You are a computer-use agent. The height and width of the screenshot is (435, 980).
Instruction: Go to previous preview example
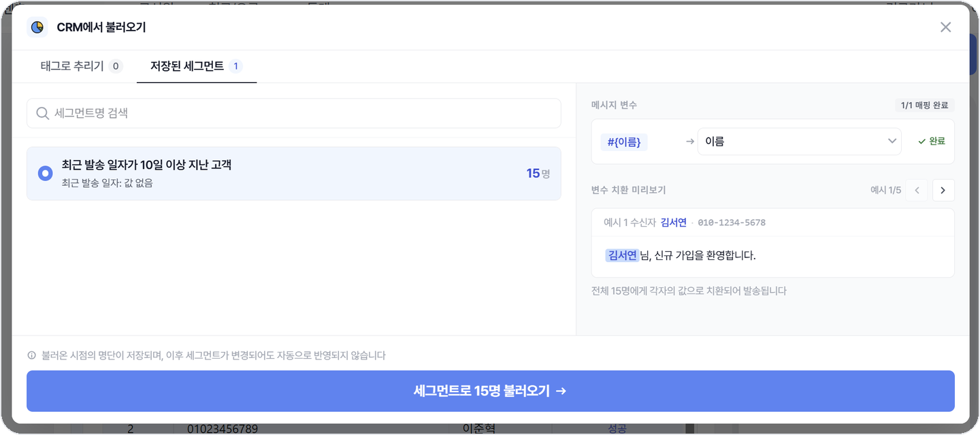tap(917, 191)
